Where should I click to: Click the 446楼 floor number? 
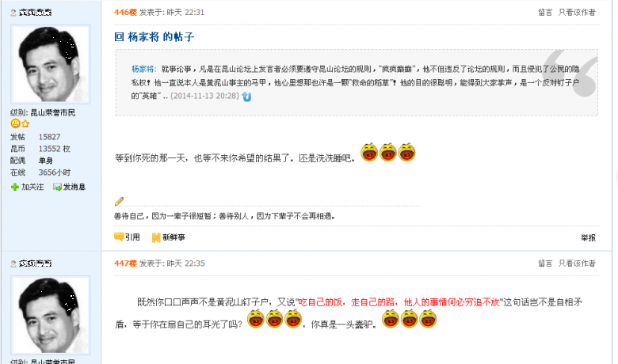tap(125, 13)
